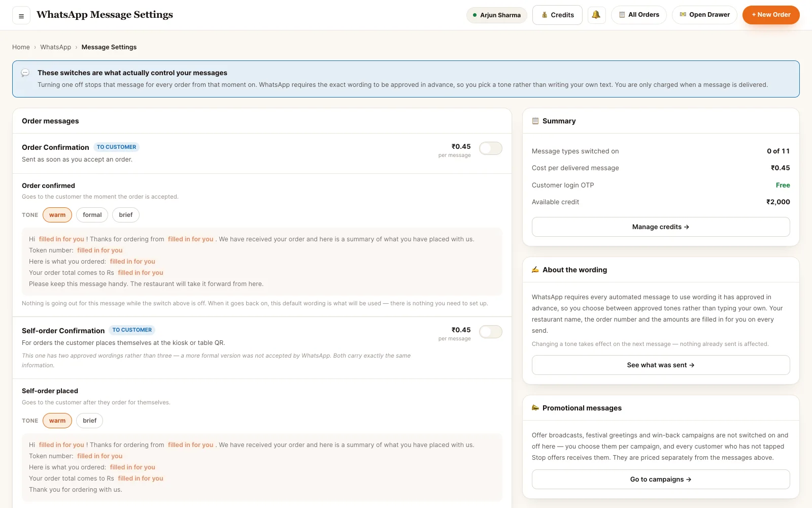
Task: Click the 'Free' OTP value
Action: (783, 185)
